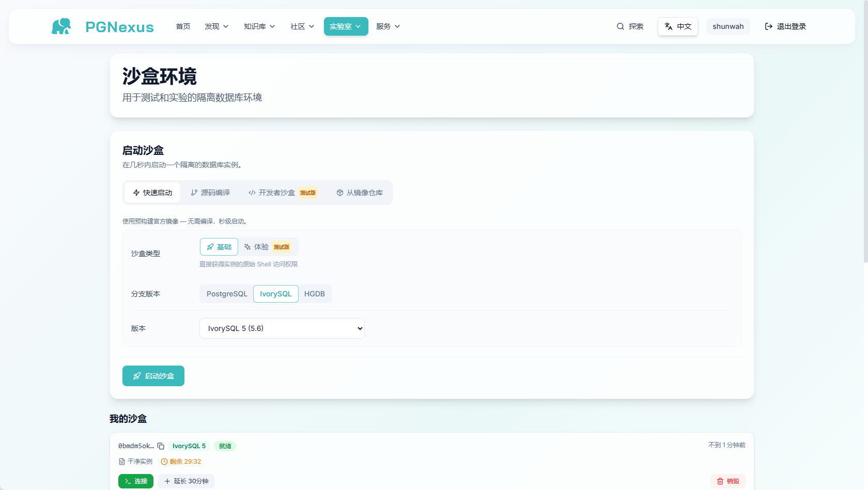This screenshot has height=490, width=868.
Task: Click the lightning icon of 快速启动
Action: coord(136,193)
